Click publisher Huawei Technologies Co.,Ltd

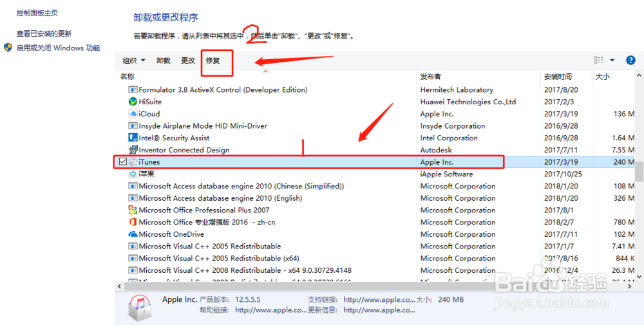[x=468, y=102]
